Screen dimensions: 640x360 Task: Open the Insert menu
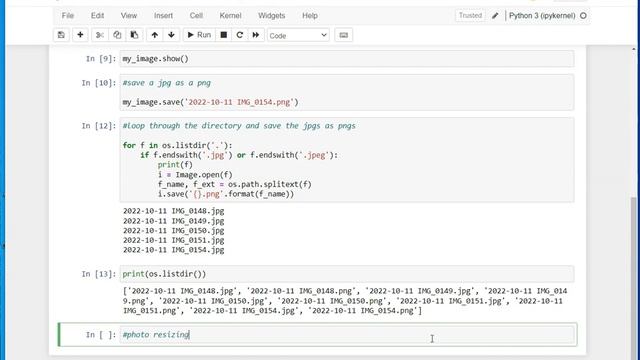click(x=163, y=16)
